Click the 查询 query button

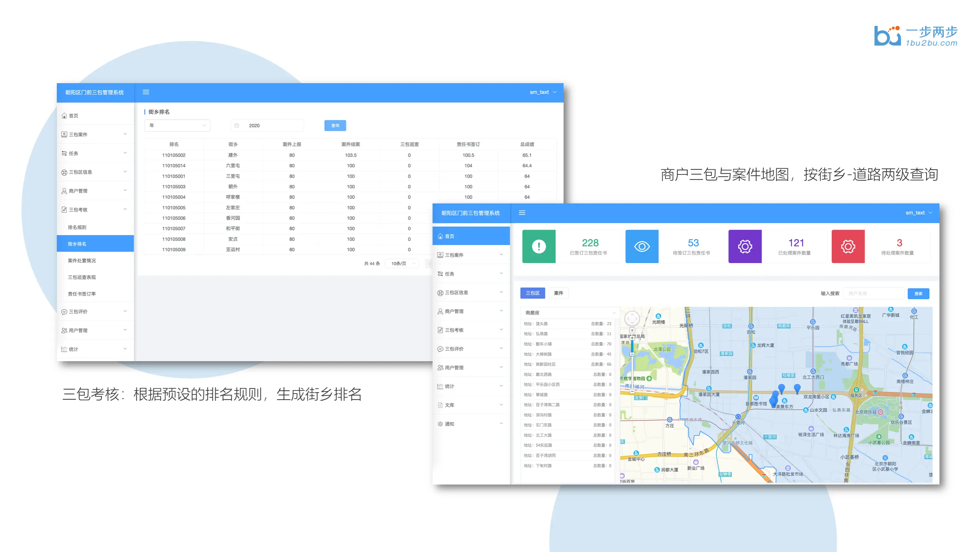[335, 126]
